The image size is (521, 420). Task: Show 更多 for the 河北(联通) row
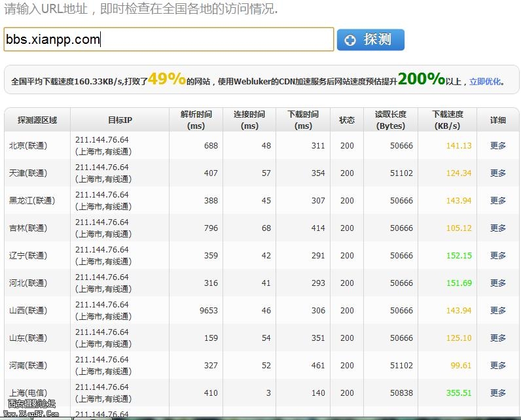[498, 283]
